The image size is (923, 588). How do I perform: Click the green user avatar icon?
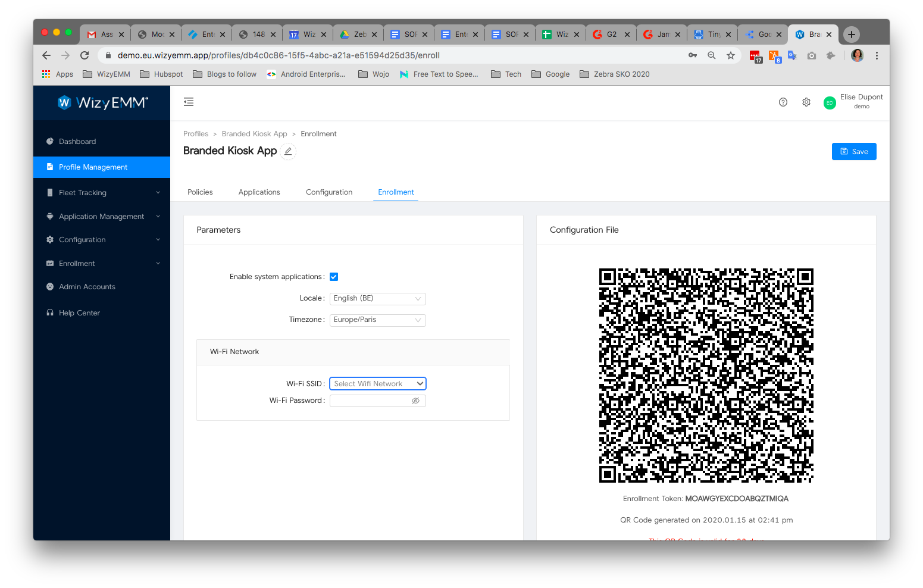(x=830, y=103)
